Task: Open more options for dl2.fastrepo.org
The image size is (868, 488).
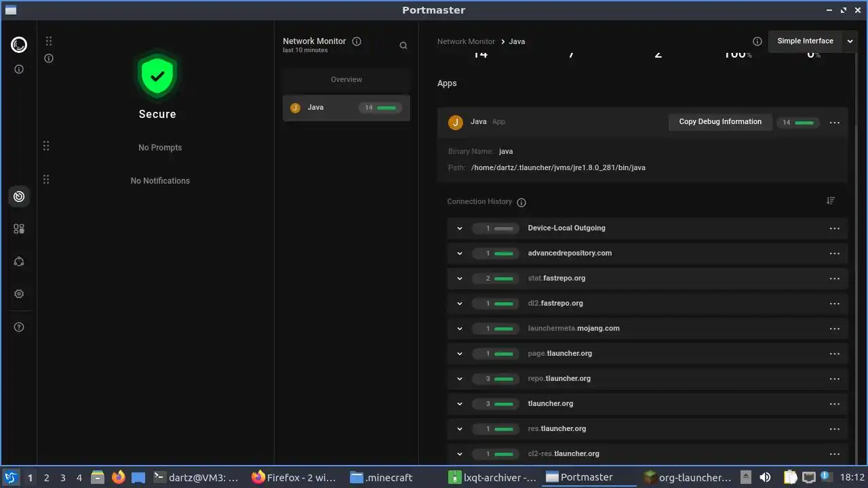Action: 835,304
